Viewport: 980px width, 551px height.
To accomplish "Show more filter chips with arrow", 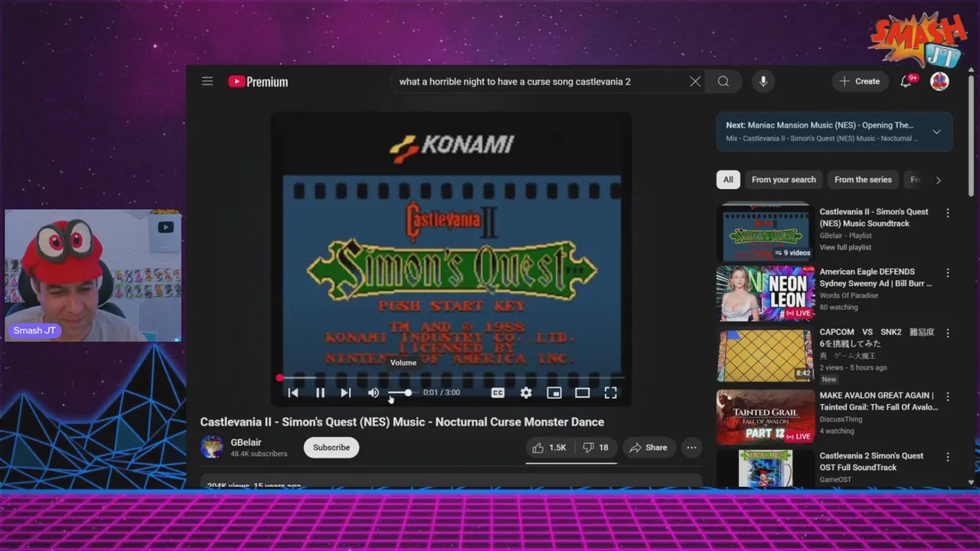I will coord(938,180).
